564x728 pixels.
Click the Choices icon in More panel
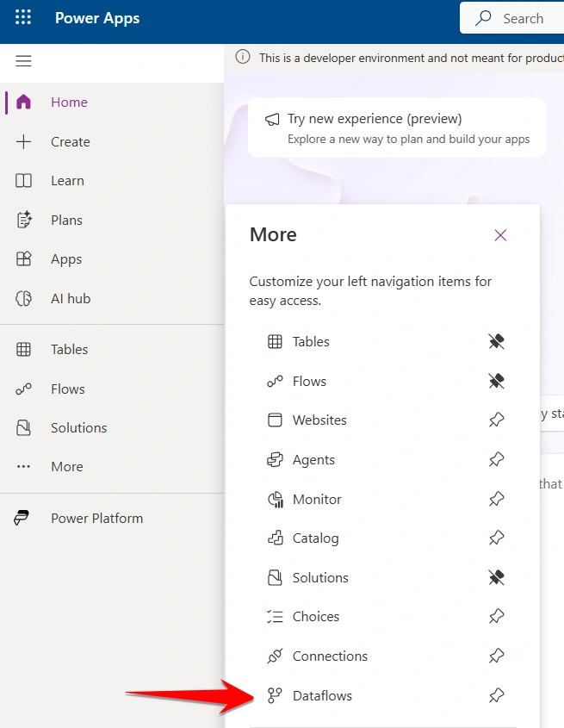[275, 617]
